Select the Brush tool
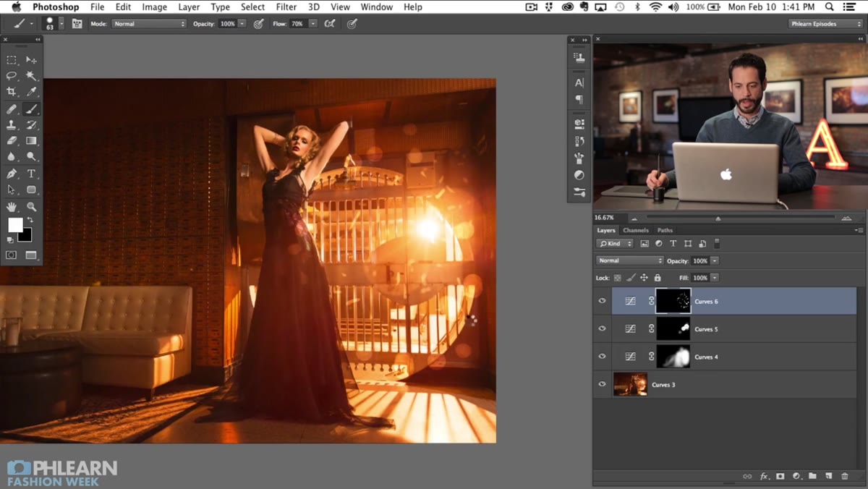Screen dimensions: 868x489 click(x=31, y=109)
